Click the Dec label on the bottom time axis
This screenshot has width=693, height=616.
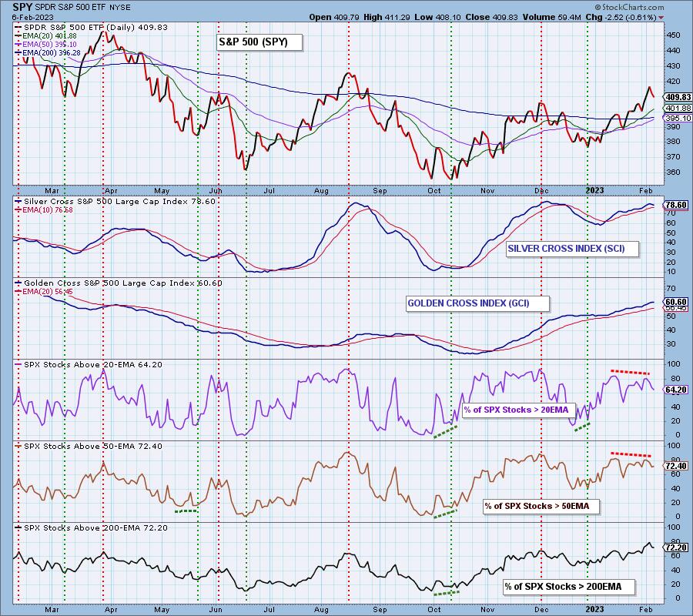(x=541, y=610)
